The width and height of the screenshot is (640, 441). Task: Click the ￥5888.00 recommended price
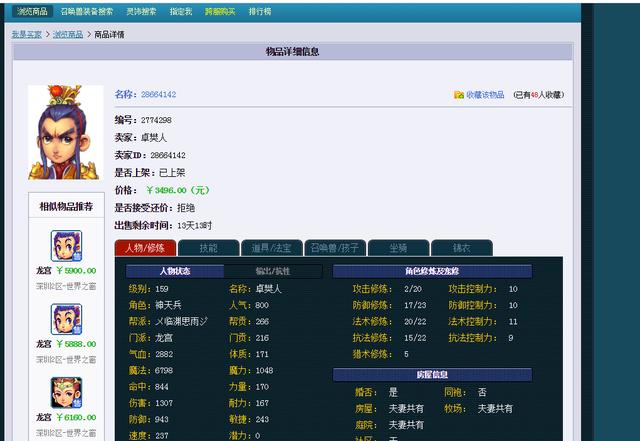click(76, 344)
